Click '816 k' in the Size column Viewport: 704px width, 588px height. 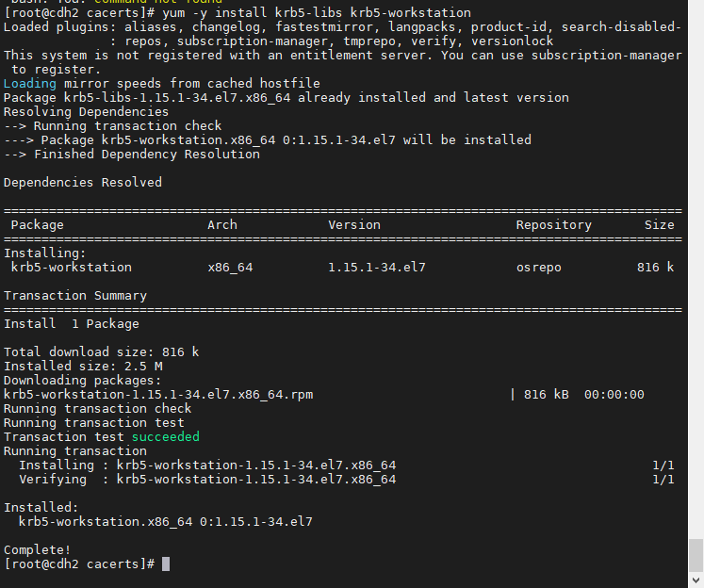[x=656, y=268]
